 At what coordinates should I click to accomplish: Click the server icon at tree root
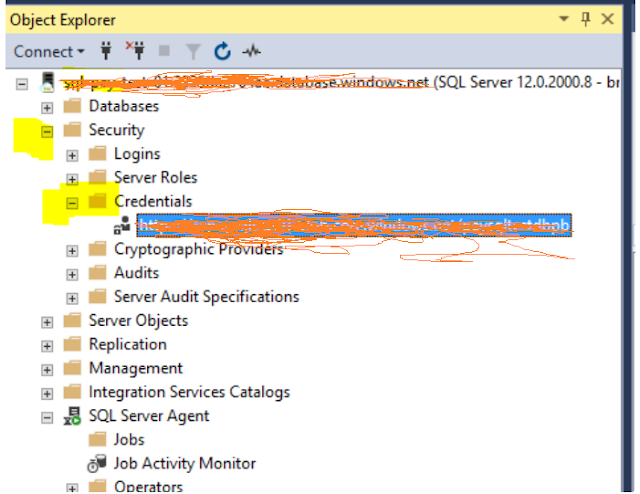pyautogui.click(x=47, y=82)
